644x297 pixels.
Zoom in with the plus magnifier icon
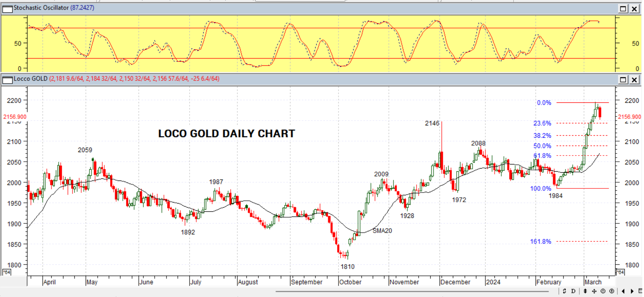[x=612, y=291]
